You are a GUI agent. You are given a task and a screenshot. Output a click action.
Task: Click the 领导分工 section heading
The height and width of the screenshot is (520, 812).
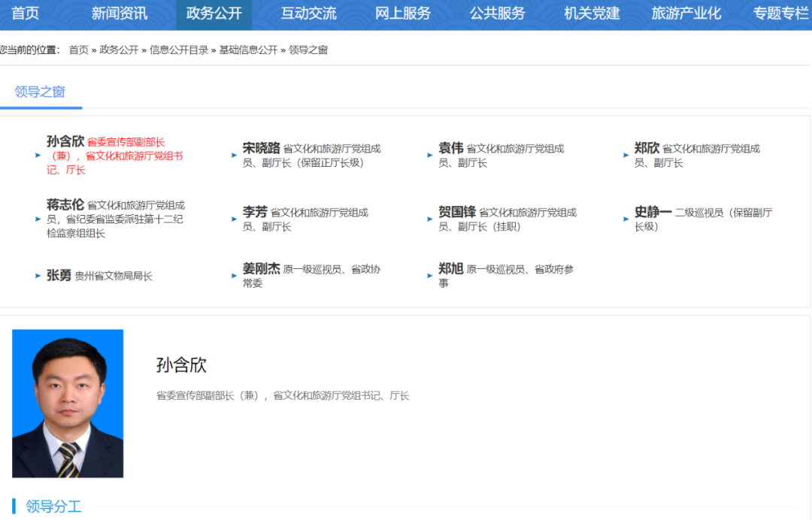(53, 506)
